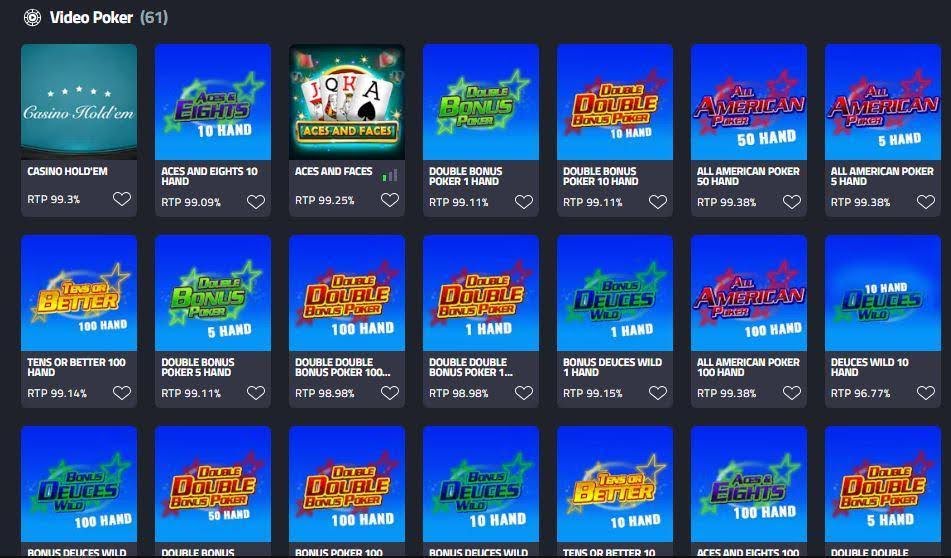This screenshot has height=558, width=951.
Task: Click signal bars icon beside Aces and Faces
Action: (390, 176)
